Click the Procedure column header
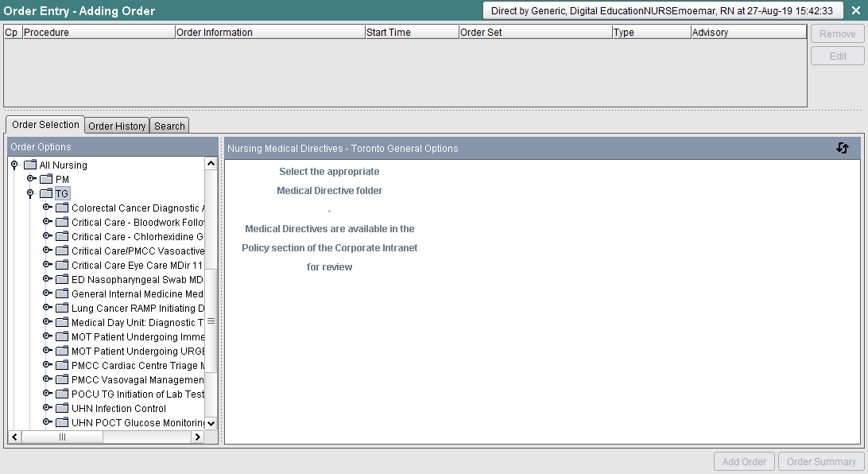This screenshot has height=474, width=868. click(99, 32)
